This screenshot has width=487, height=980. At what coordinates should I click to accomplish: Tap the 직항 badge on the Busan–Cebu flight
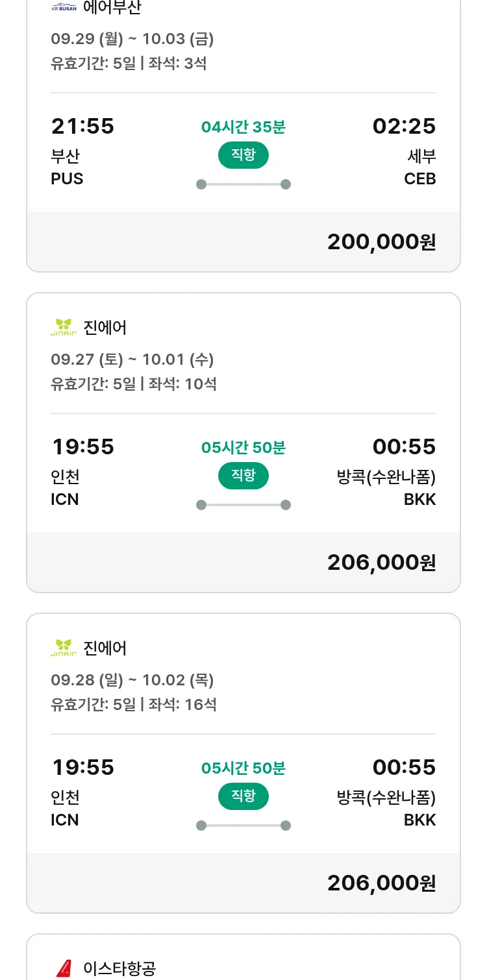click(x=243, y=155)
